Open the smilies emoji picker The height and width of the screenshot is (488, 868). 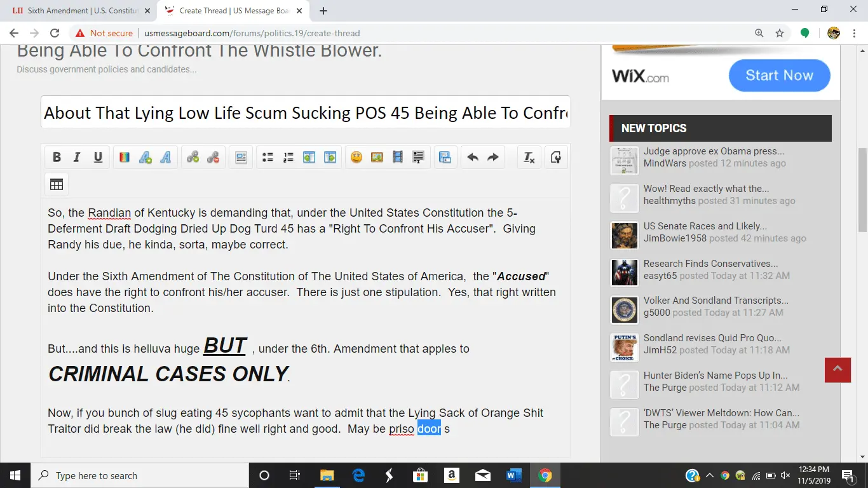(356, 158)
